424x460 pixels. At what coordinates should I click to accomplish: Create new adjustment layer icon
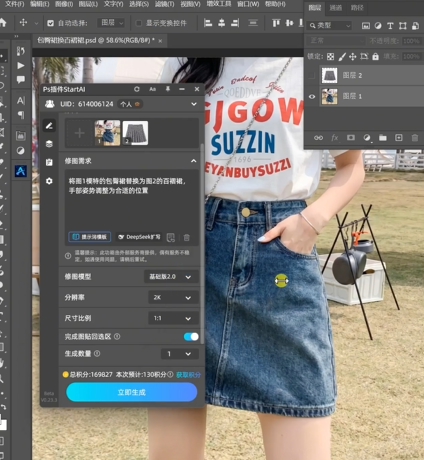coord(367,138)
